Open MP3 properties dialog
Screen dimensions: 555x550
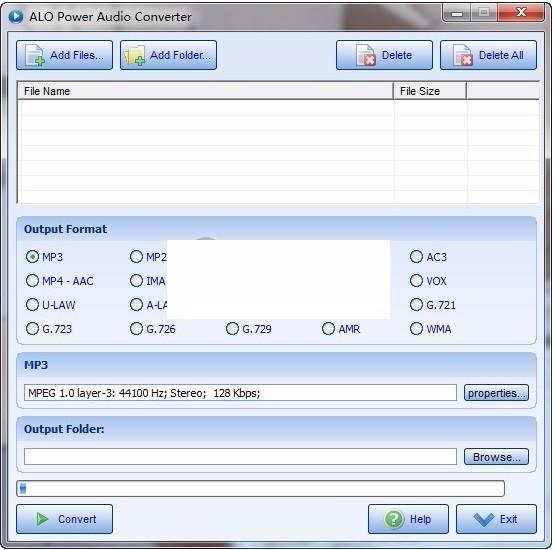point(496,393)
